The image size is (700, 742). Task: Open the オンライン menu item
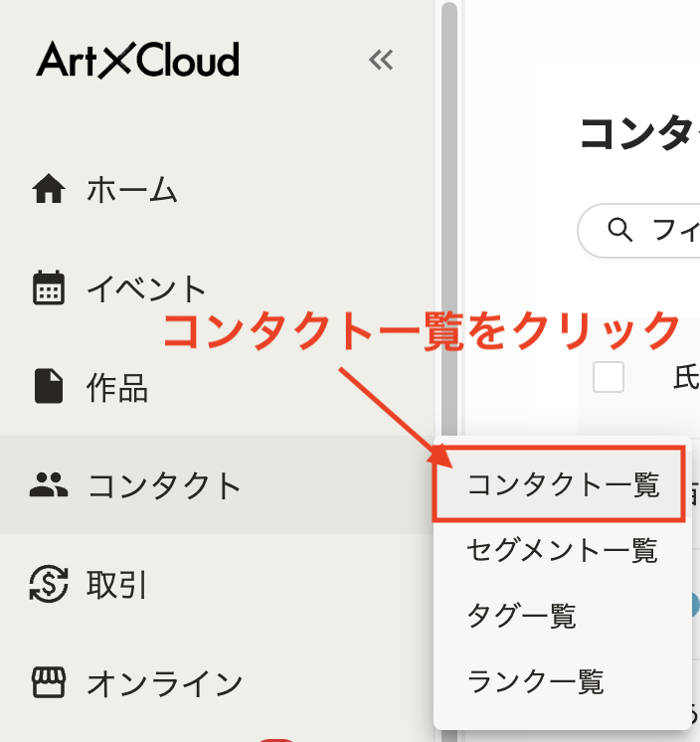218,682
